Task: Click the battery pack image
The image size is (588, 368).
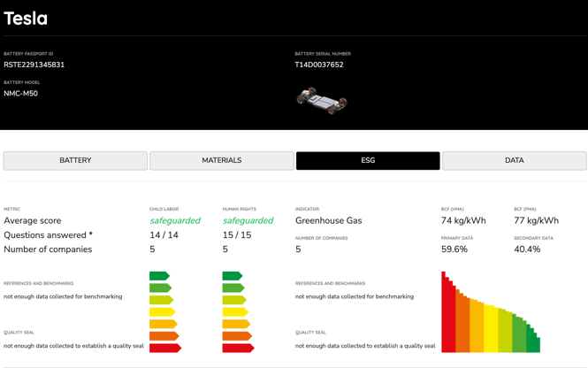Action: [321, 100]
